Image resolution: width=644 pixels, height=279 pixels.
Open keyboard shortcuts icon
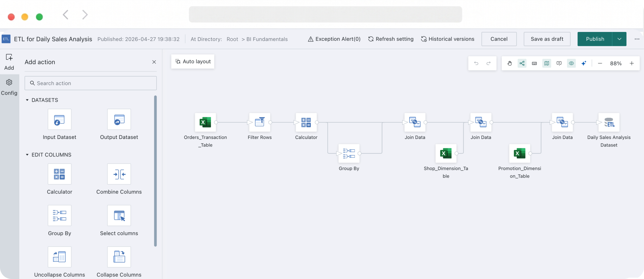tap(534, 63)
